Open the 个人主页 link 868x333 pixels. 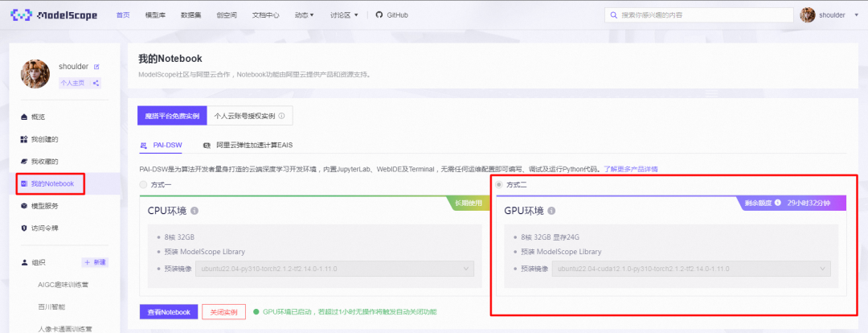pos(72,83)
